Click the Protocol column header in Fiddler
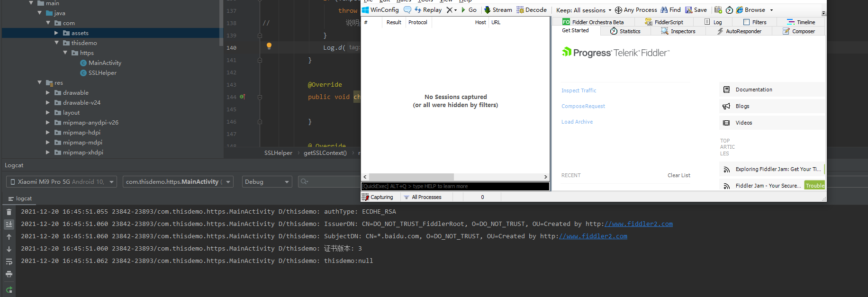This screenshot has height=297, width=868. 418,22
